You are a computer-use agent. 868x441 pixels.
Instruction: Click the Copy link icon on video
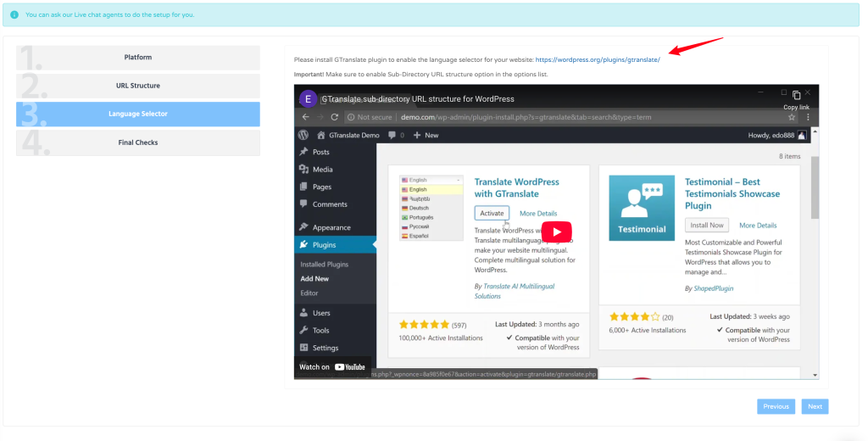(x=796, y=95)
